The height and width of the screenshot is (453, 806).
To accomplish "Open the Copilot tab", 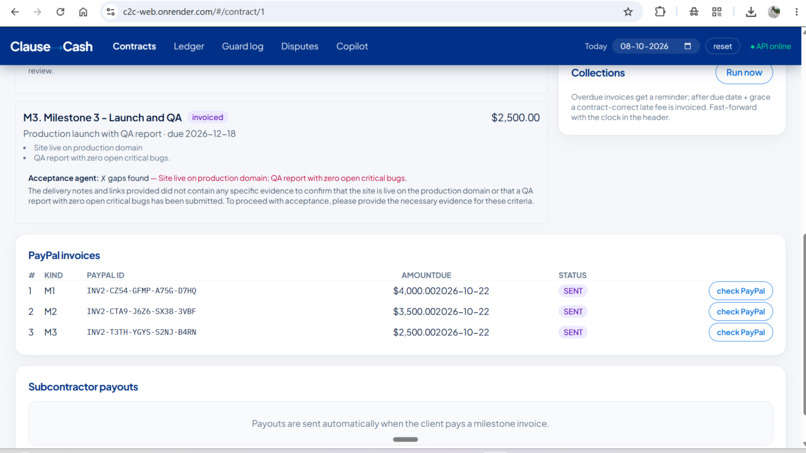I will (352, 46).
